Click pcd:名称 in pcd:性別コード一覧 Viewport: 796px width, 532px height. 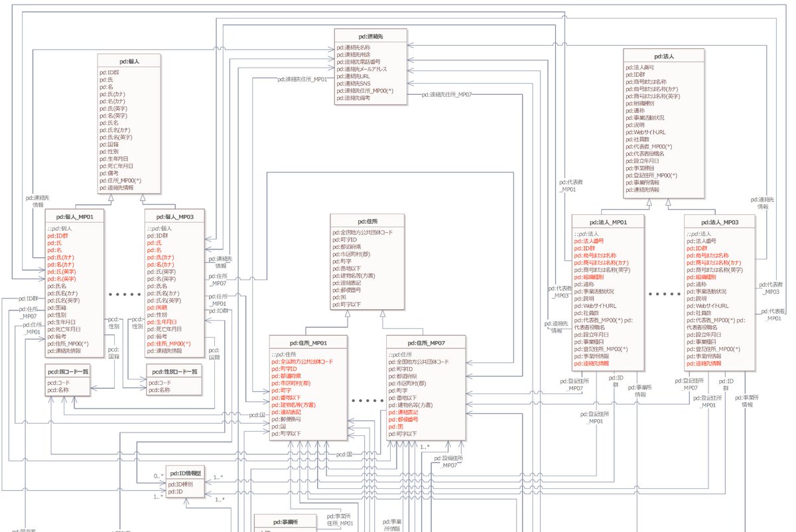[159, 390]
